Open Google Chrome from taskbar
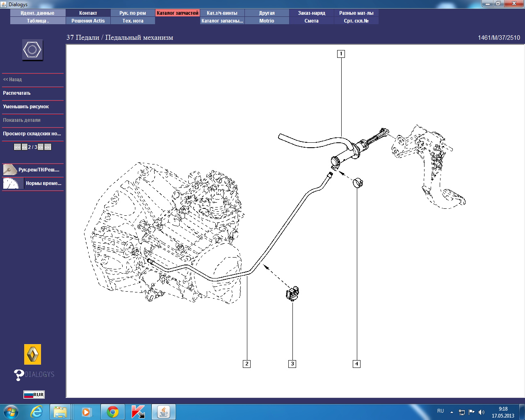Image resolution: width=525 pixels, height=420 pixels. coord(113,412)
